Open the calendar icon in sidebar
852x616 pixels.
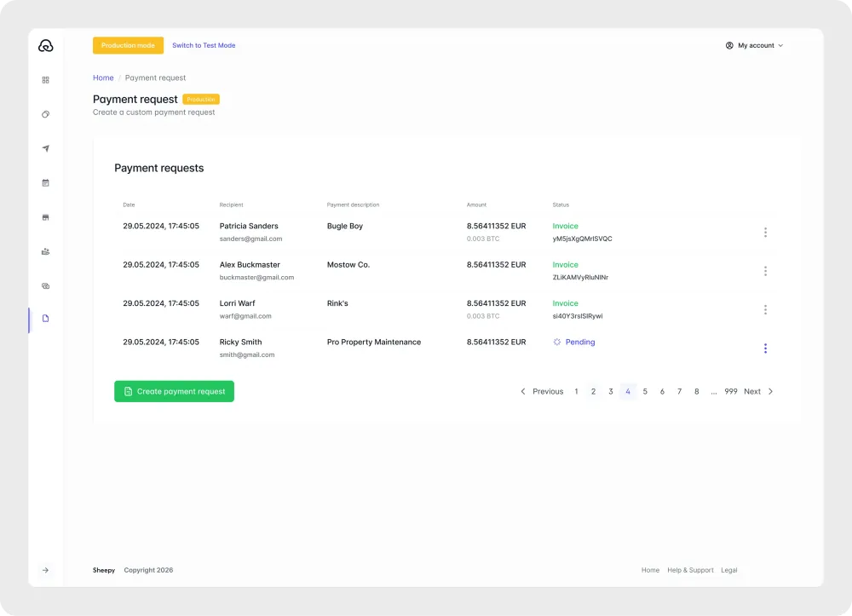46,183
